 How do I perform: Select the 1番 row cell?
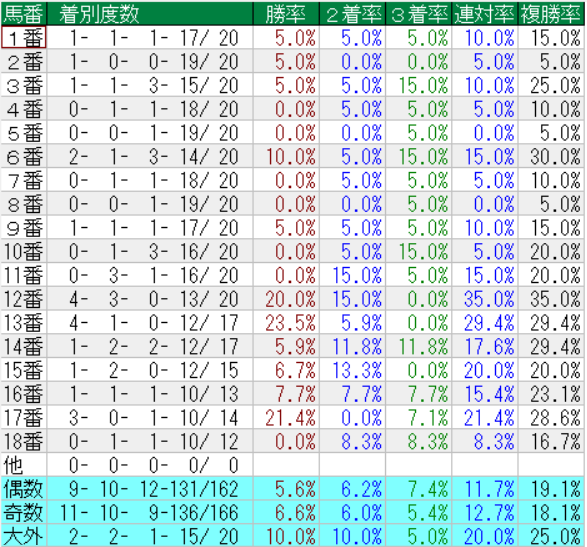tap(24, 37)
